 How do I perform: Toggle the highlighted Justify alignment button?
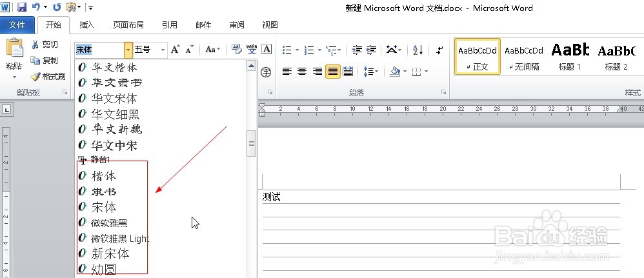click(x=333, y=72)
